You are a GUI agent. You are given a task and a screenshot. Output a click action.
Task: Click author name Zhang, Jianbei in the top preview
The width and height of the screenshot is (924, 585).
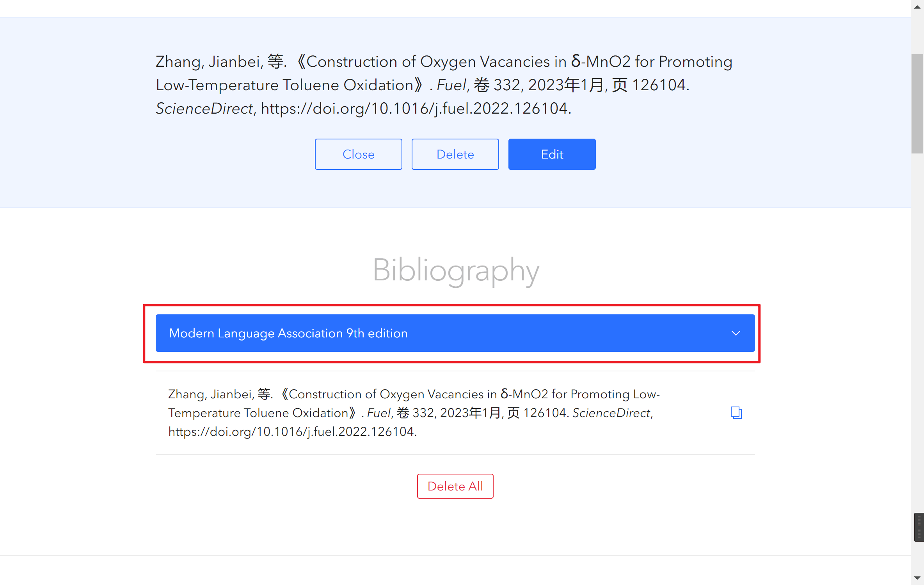pos(208,62)
